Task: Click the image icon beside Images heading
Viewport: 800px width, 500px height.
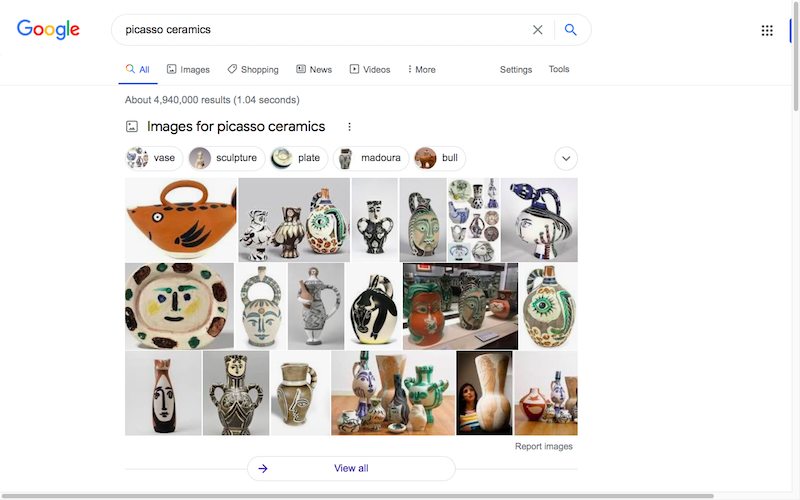Action: [132, 127]
